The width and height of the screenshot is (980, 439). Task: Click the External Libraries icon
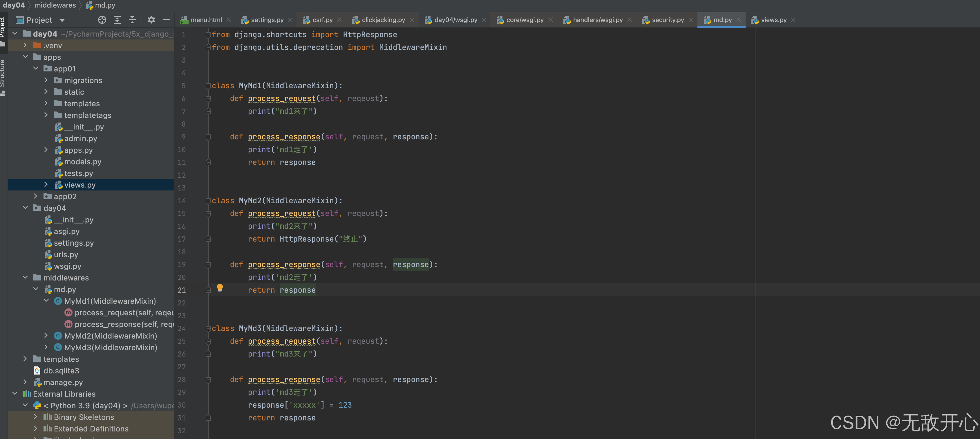click(26, 394)
